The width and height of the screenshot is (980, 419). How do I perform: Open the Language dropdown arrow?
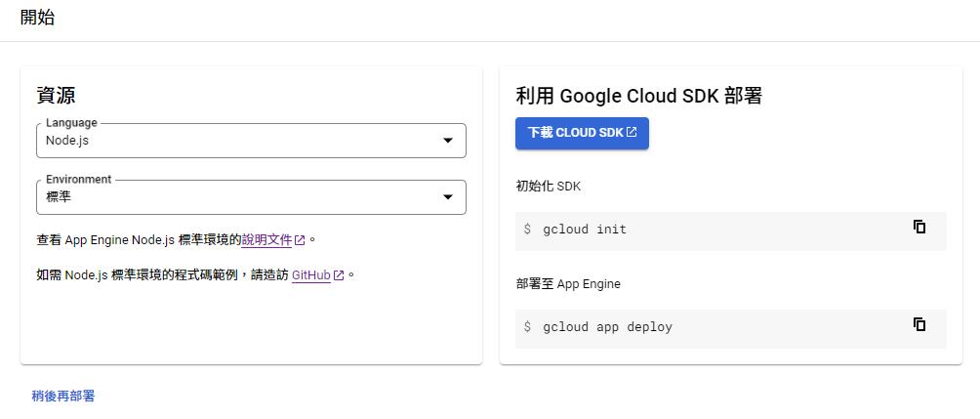[448, 141]
